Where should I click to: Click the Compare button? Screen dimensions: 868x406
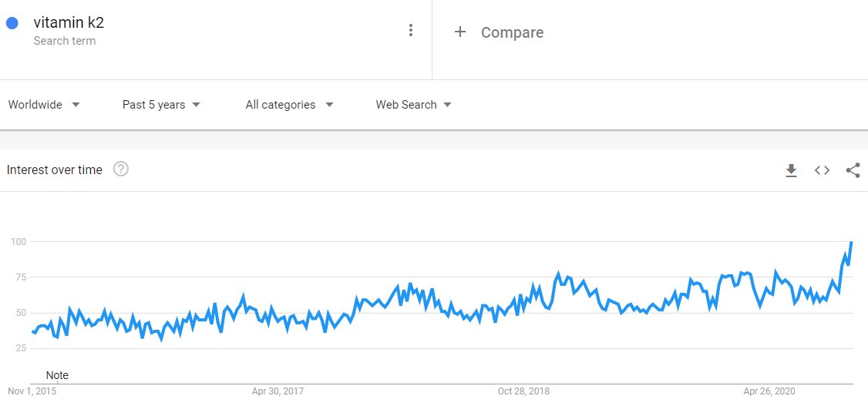(x=512, y=32)
